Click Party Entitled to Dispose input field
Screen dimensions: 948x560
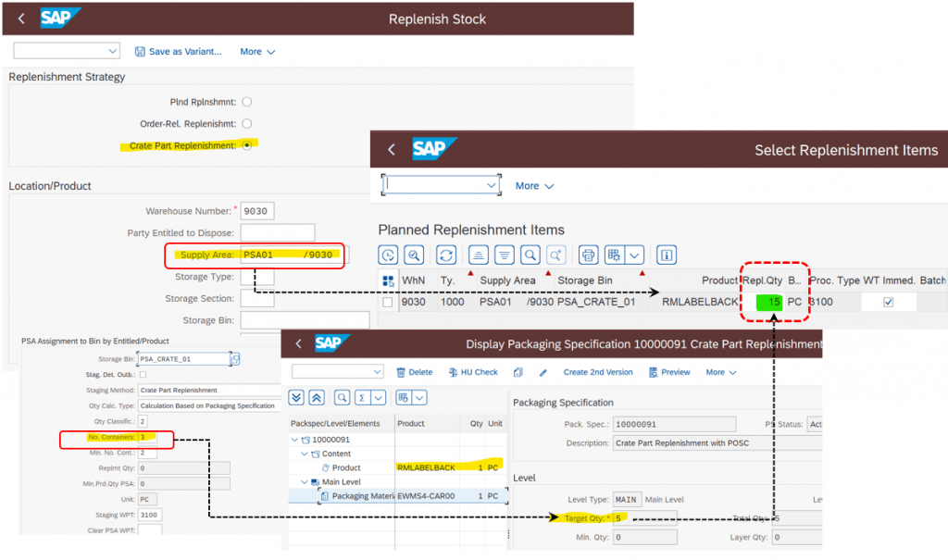[x=278, y=233]
